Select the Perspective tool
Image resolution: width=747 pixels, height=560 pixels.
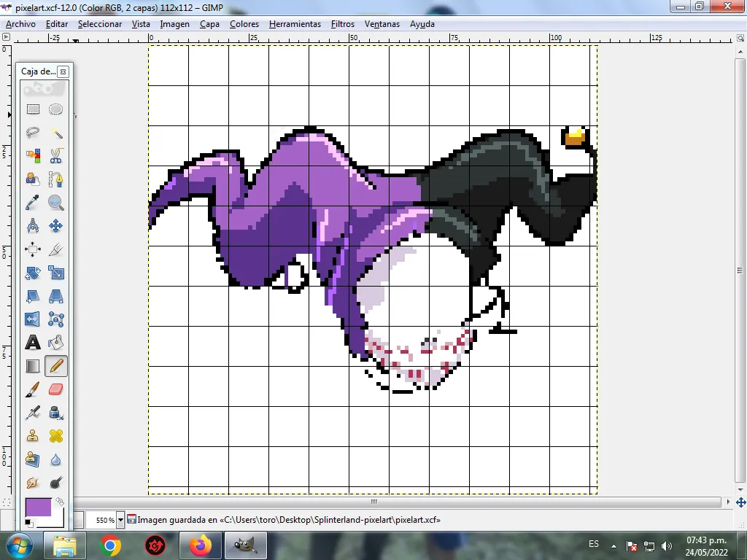(55, 296)
